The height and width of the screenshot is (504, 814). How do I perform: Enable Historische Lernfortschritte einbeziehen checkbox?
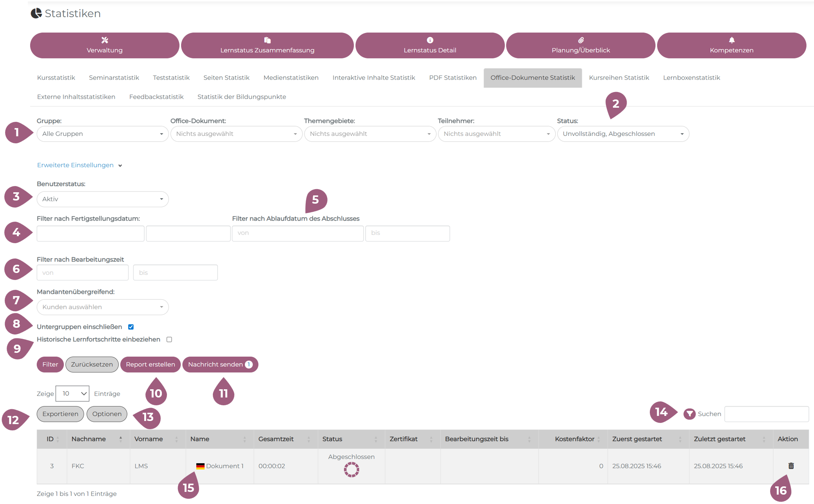(169, 340)
